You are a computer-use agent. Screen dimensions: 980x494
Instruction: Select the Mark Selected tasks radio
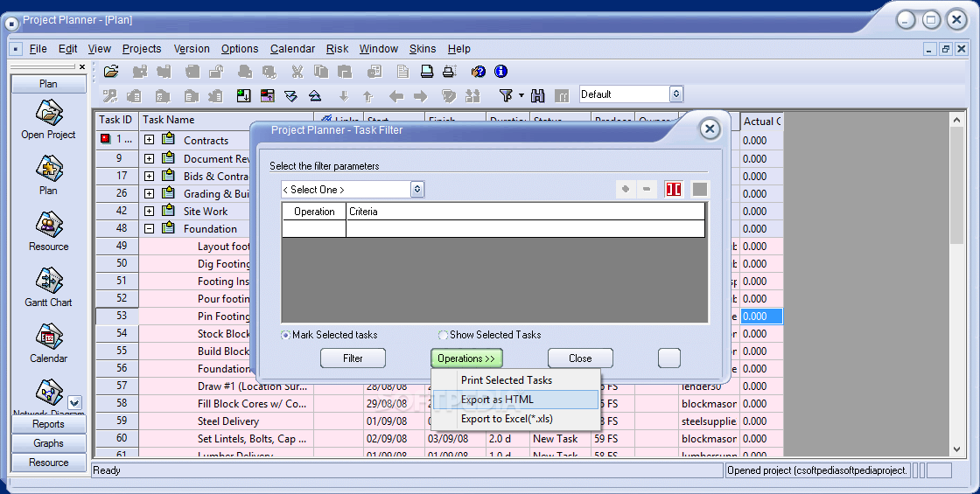point(285,335)
